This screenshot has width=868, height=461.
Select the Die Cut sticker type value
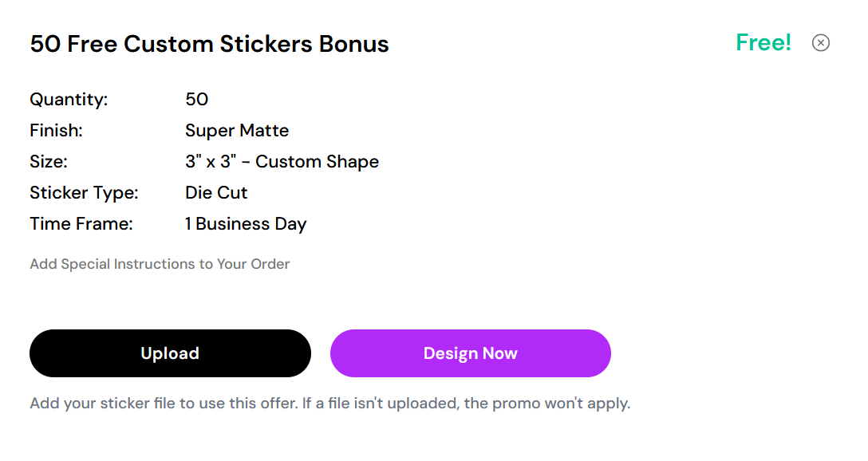pyautogui.click(x=216, y=193)
